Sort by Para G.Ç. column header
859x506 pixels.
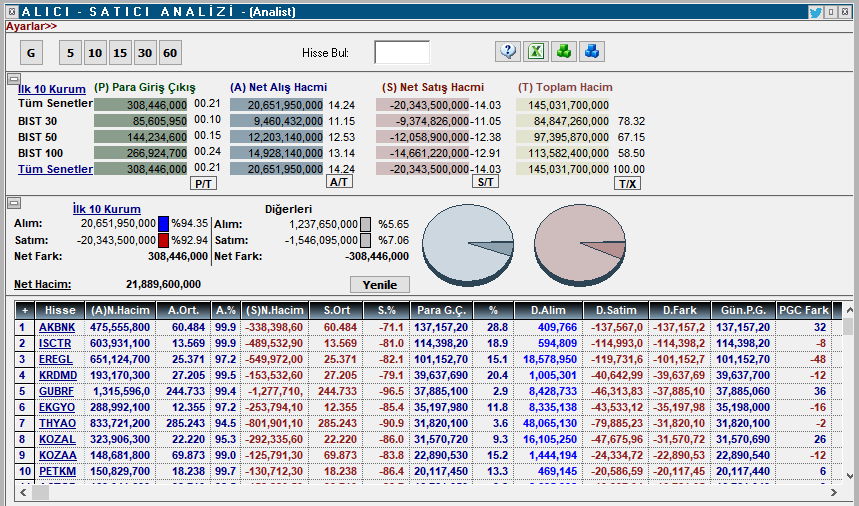pos(442,310)
